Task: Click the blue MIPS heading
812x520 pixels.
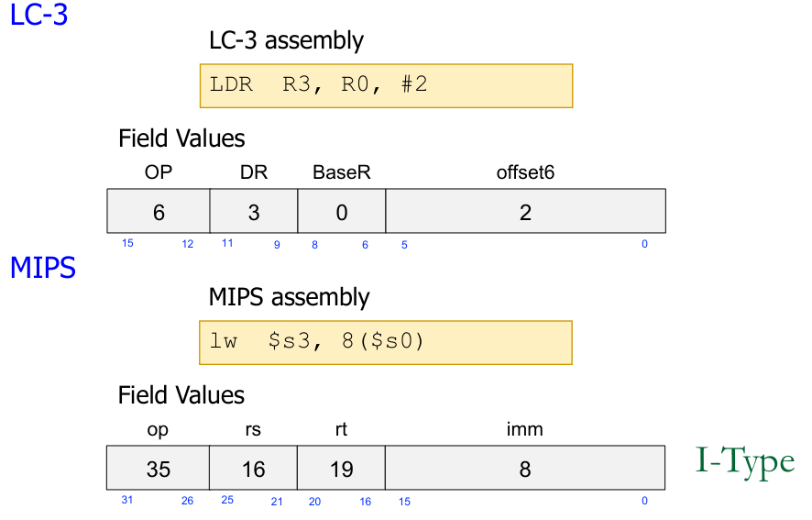Action: click(42, 269)
